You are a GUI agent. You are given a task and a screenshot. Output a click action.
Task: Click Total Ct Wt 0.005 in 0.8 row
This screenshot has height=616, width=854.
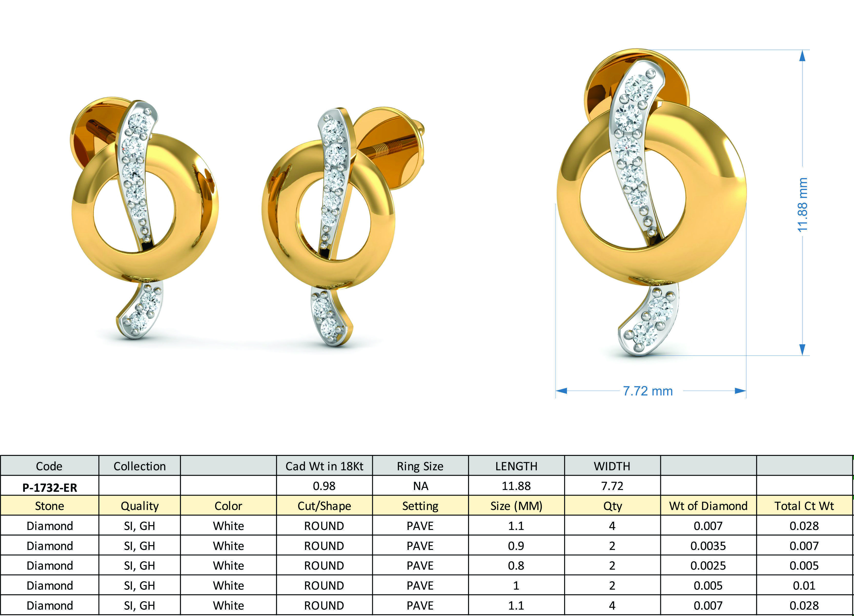tap(804, 566)
